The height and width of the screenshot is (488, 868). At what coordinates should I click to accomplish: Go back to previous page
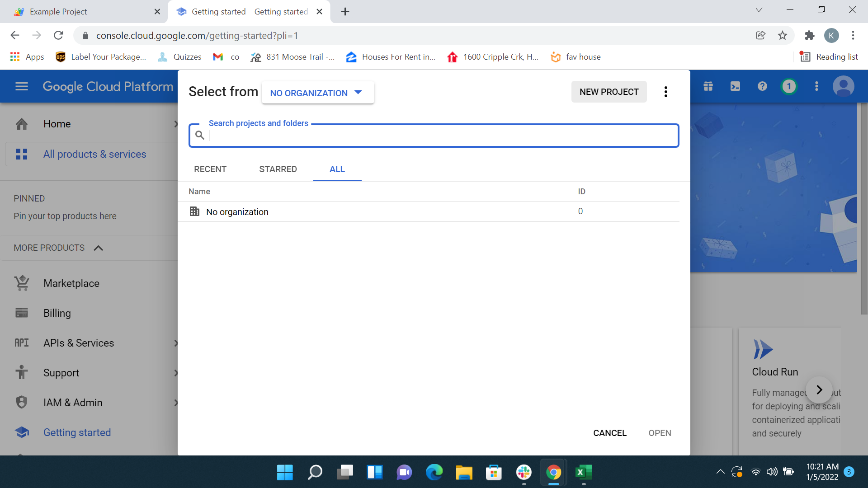tap(15, 35)
